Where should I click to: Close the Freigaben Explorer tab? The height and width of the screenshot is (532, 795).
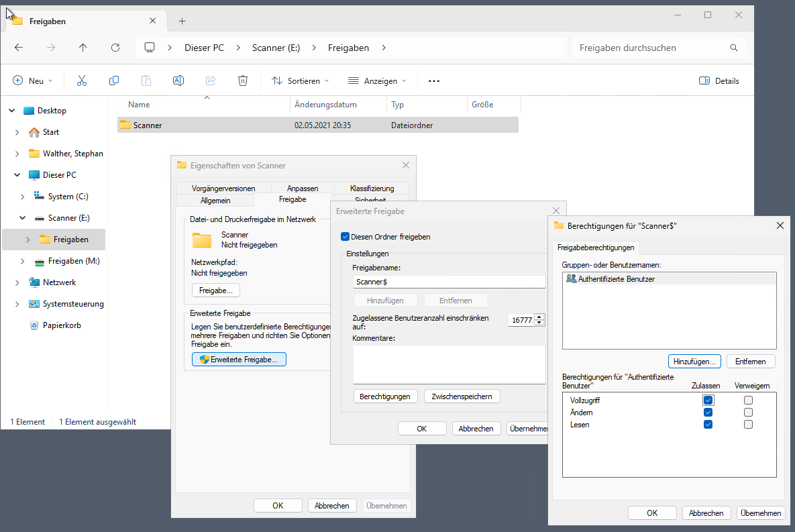152,21
